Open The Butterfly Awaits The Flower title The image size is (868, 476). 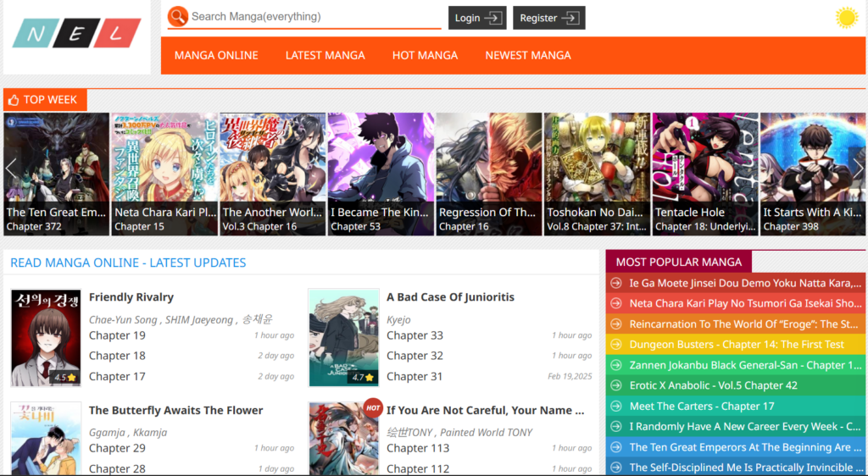(x=176, y=410)
